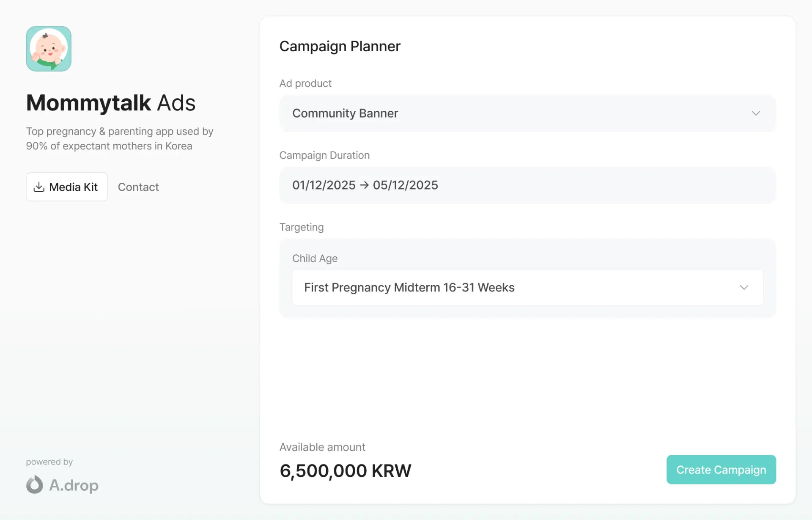Click the Targeting label

(302, 227)
